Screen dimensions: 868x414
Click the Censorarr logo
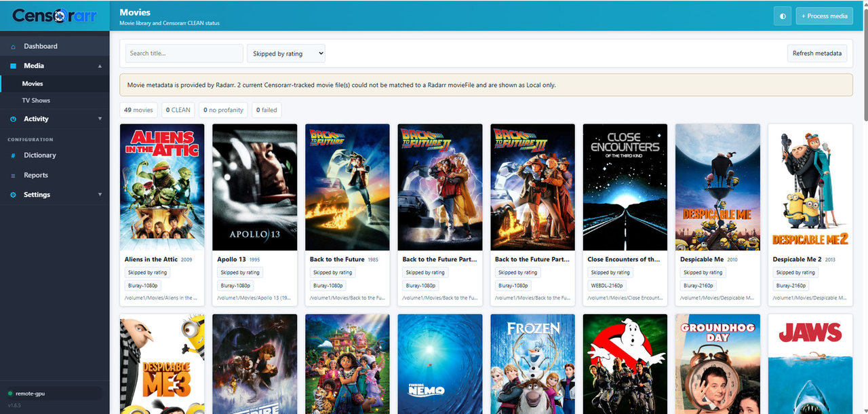[54, 15]
